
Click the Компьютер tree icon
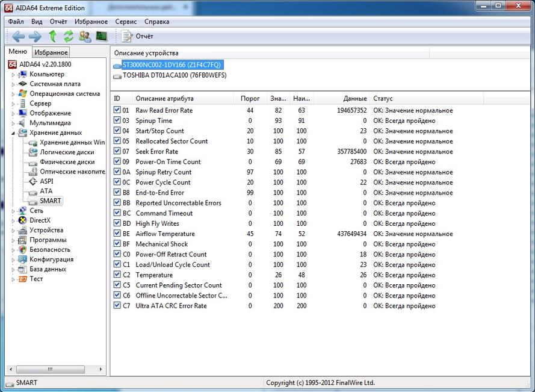[23, 75]
